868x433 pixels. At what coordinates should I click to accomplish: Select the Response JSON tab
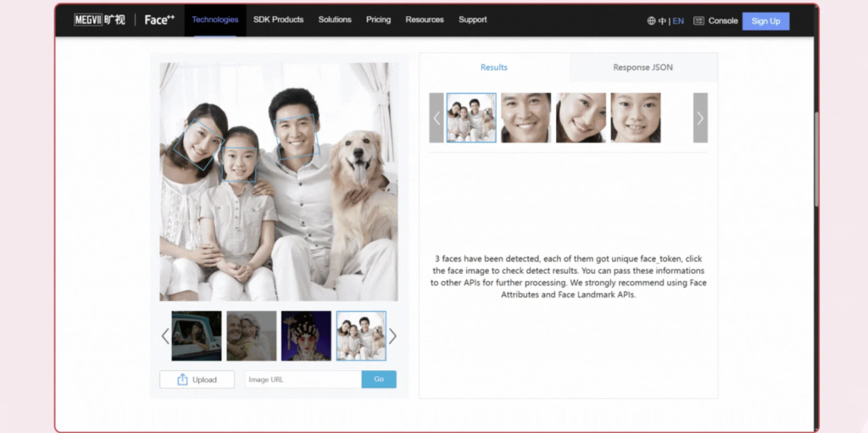[643, 68]
